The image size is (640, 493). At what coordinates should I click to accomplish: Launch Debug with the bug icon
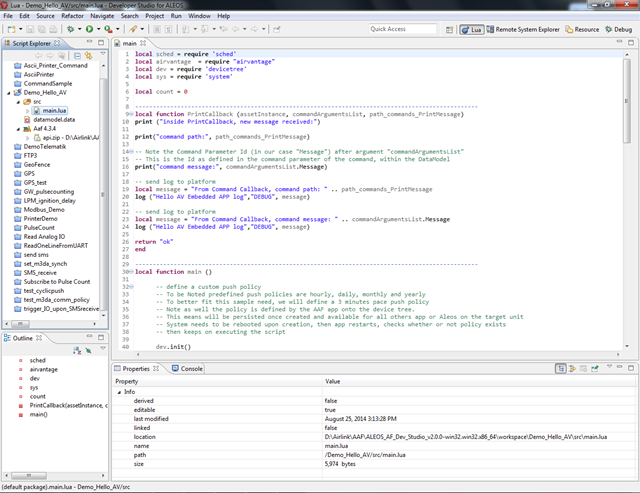click(71, 29)
